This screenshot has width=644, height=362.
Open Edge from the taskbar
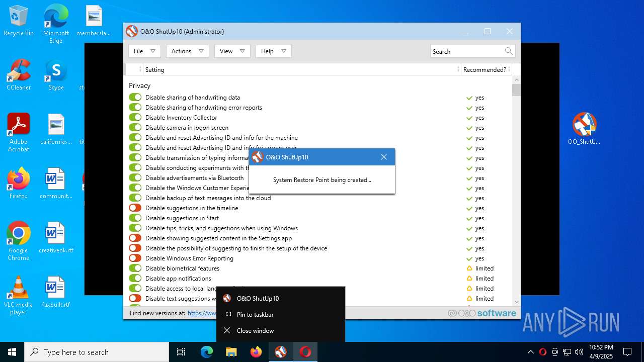pyautogui.click(x=207, y=352)
